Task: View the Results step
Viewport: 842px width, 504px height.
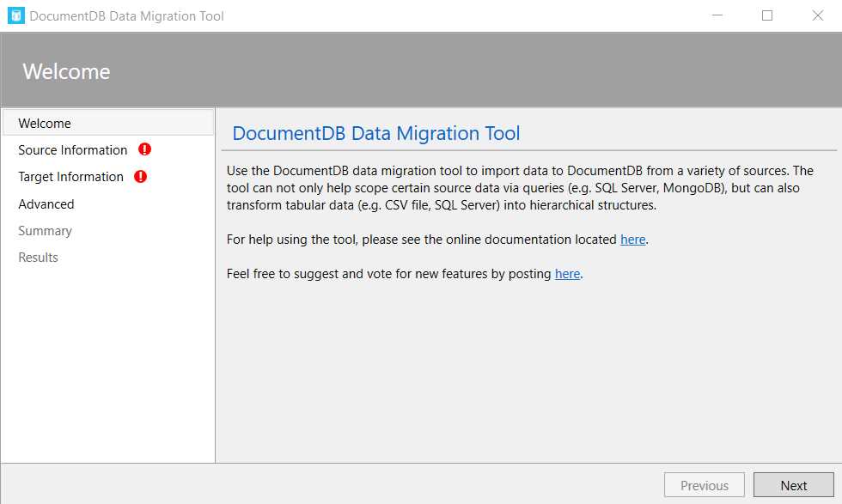Action: point(38,258)
